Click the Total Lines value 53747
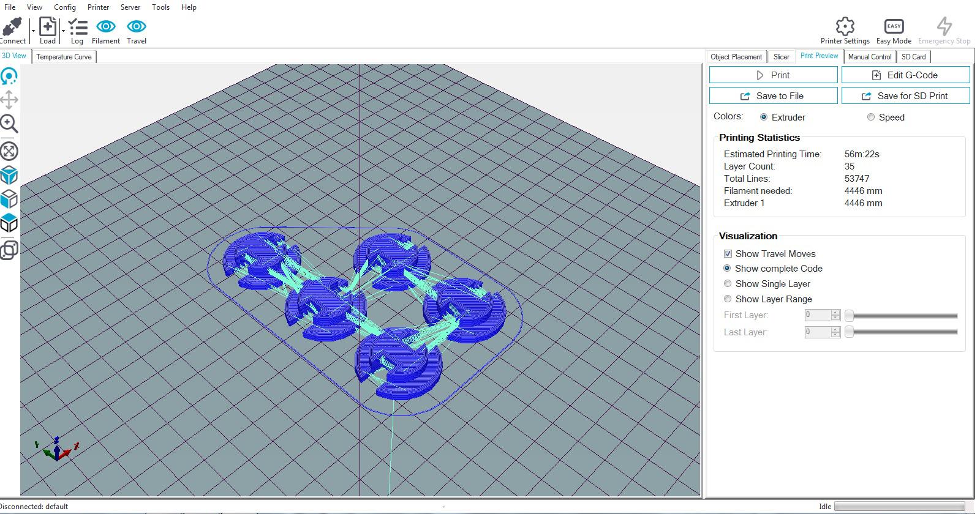The height and width of the screenshot is (514, 980). [857, 179]
